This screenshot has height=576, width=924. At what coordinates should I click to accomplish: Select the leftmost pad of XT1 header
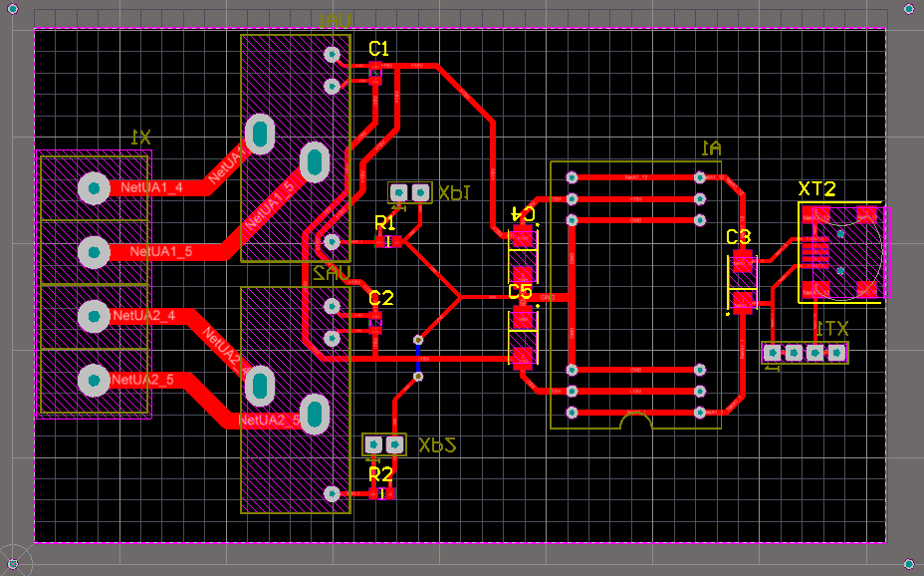(x=773, y=353)
